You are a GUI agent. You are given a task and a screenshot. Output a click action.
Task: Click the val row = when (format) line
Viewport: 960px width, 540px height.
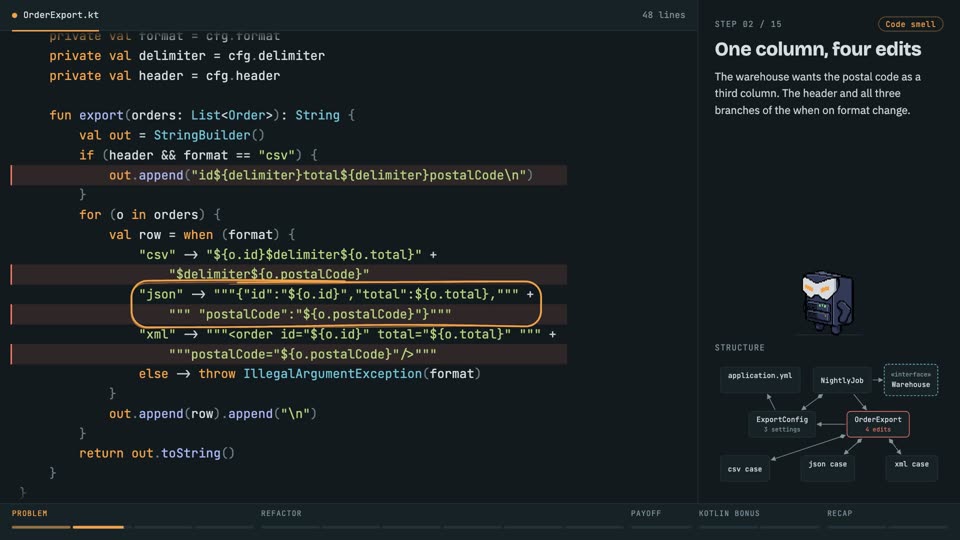pyautogui.click(x=201, y=234)
